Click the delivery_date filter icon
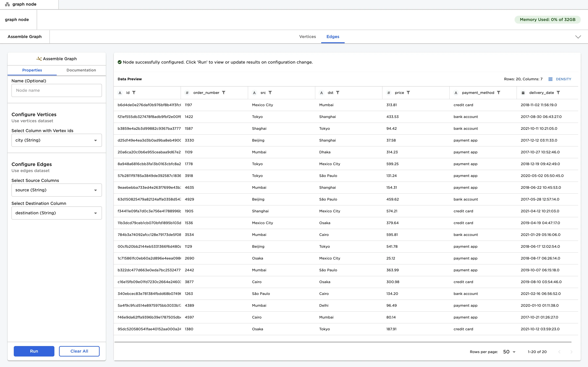This screenshot has height=367, width=588. 558,92
